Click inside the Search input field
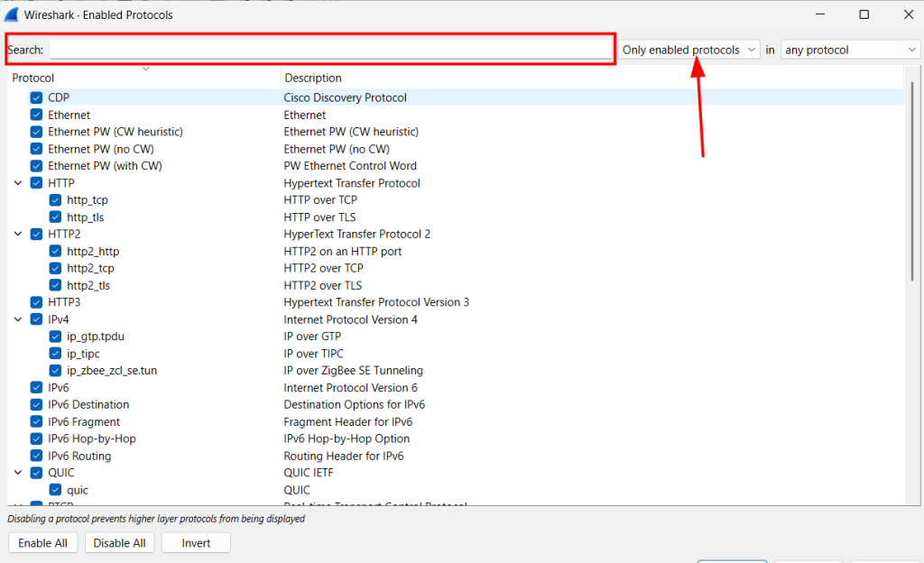This screenshot has width=924, height=563. click(330, 50)
